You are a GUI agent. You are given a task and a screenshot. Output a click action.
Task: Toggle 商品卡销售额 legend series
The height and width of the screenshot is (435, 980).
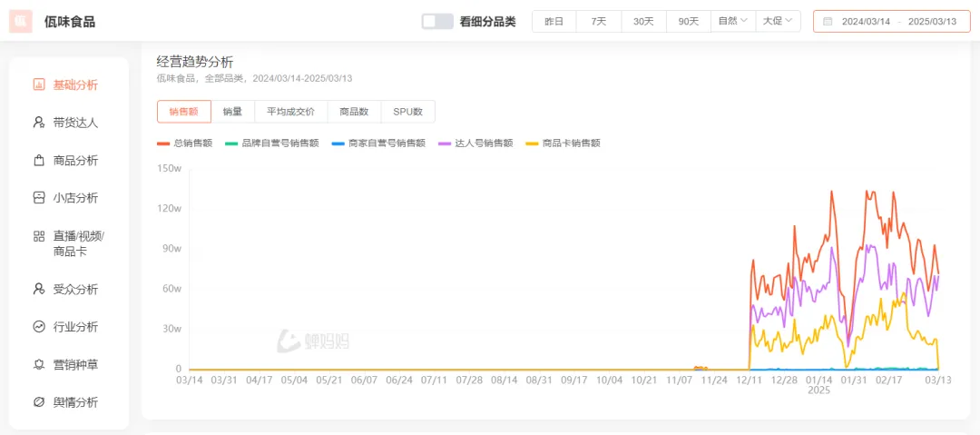pos(563,143)
